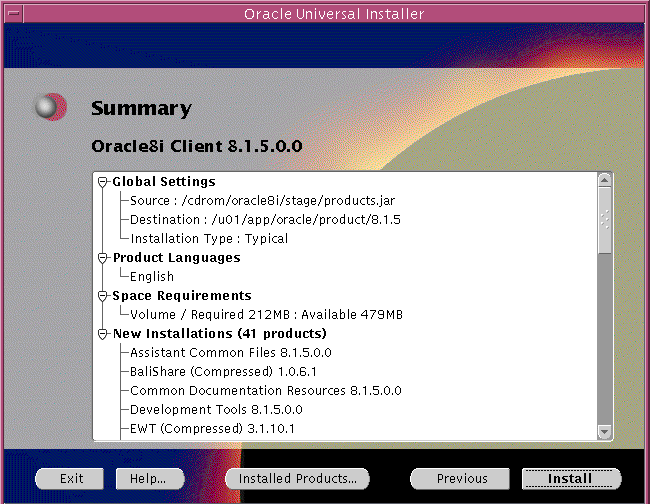Go back with the Previous button

pyautogui.click(x=462, y=479)
